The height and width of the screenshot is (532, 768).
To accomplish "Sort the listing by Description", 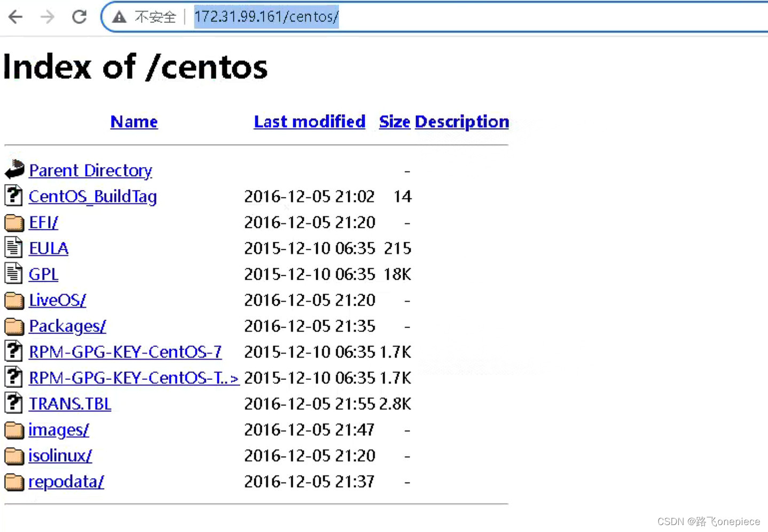I will point(461,122).
